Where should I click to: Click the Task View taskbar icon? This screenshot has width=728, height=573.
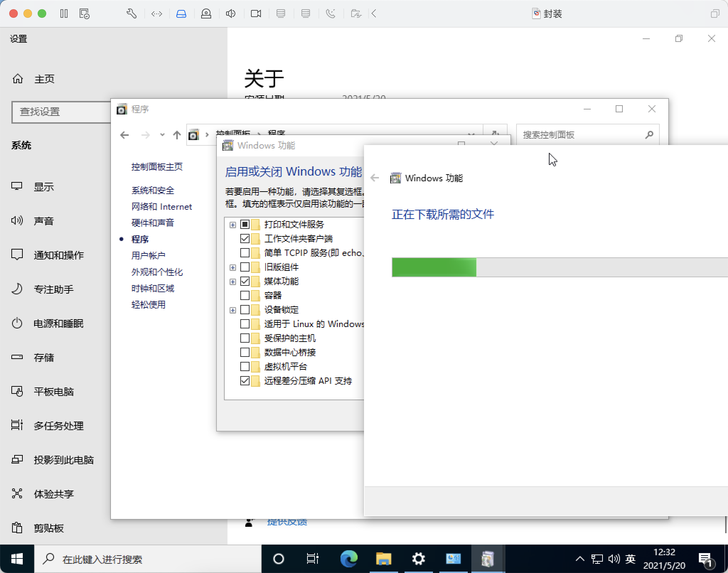tap(312, 559)
